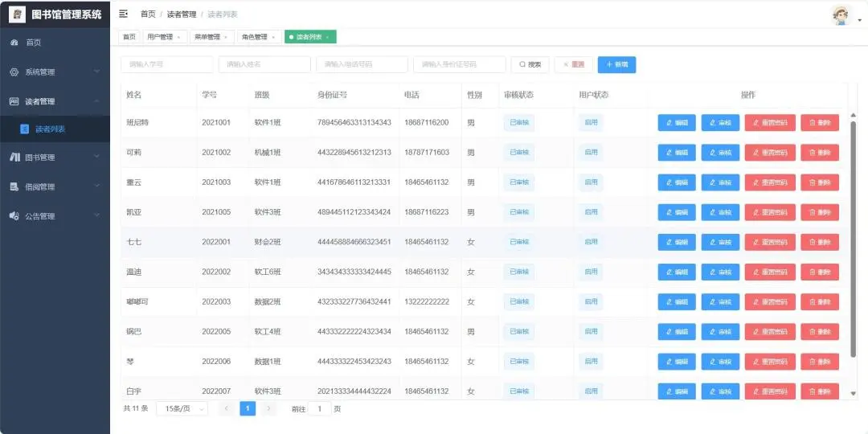Audit the reader 温迪

click(720, 272)
